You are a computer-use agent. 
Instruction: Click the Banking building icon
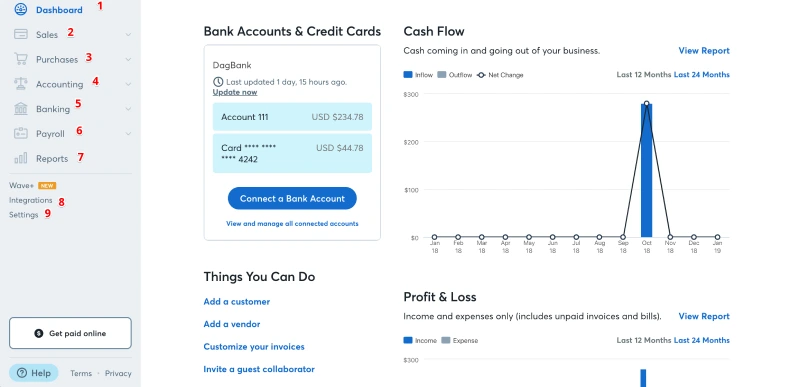point(20,108)
